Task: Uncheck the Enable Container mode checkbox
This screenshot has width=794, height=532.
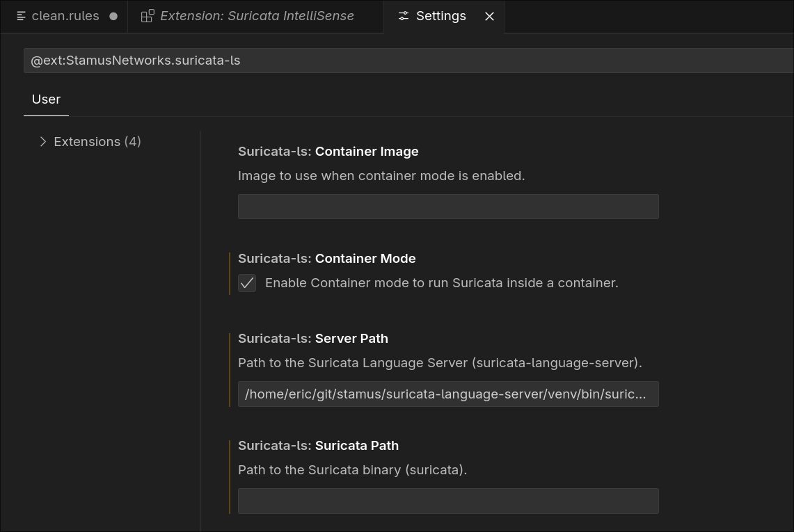Action: (x=247, y=283)
